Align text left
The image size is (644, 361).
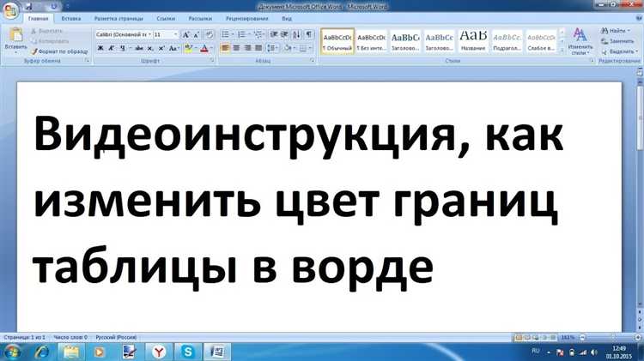pyautogui.click(x=225, y=48)
